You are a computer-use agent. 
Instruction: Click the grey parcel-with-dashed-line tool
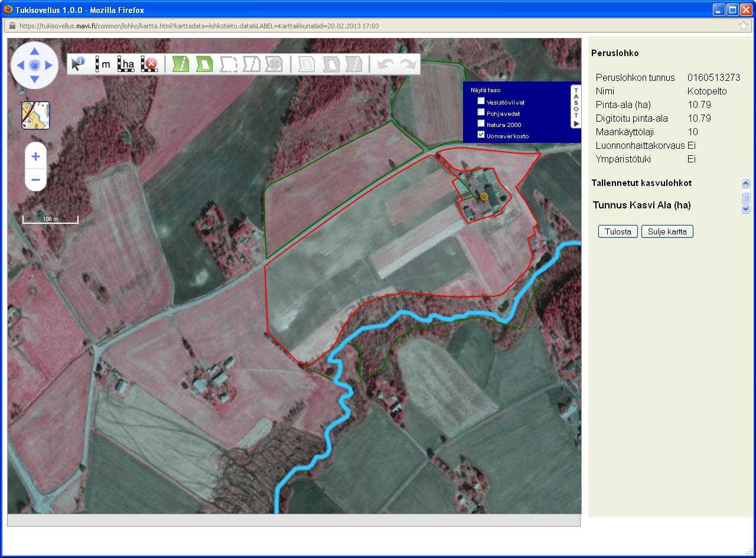point(251,64)
